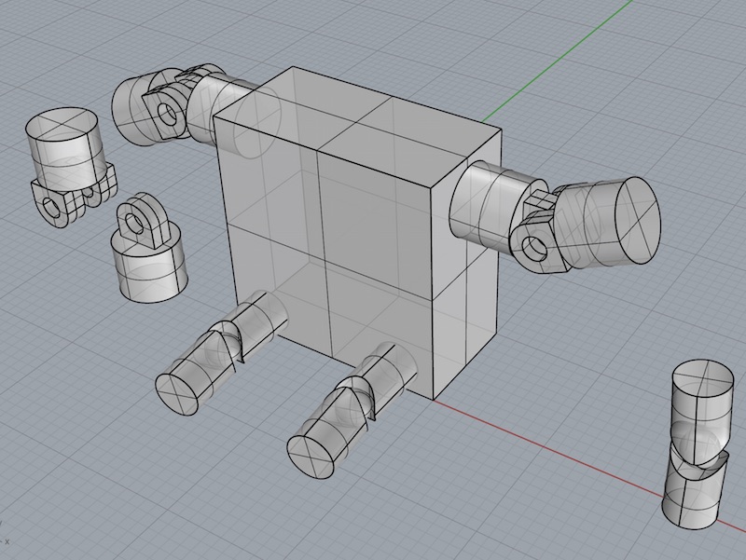Select the detached cylinder with the double-lug bracket
The height and width of the screenshot is (560, 746).
click(x=72, y=169)
